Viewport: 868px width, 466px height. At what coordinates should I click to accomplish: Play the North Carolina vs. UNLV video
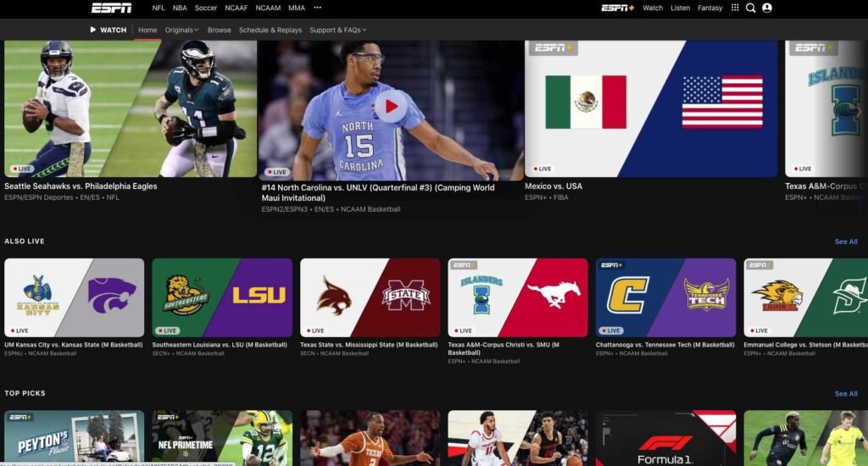(392, 106)
